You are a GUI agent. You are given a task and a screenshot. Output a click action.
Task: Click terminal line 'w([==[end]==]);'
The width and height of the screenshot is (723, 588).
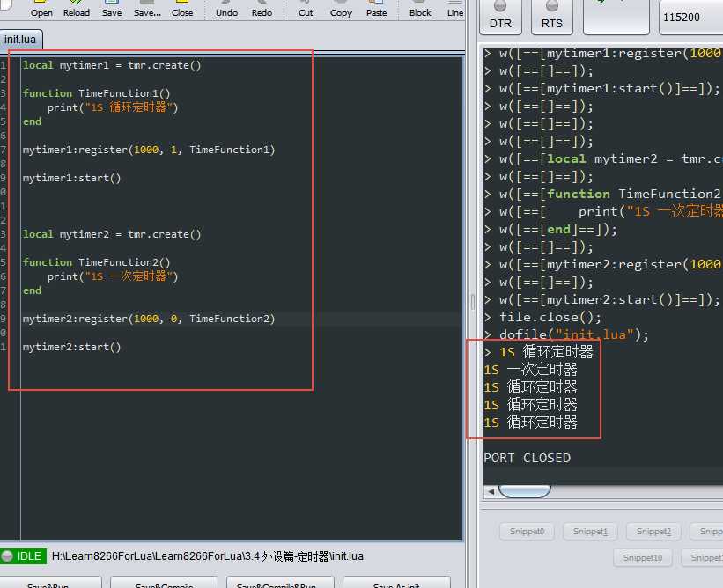[558, 230]
